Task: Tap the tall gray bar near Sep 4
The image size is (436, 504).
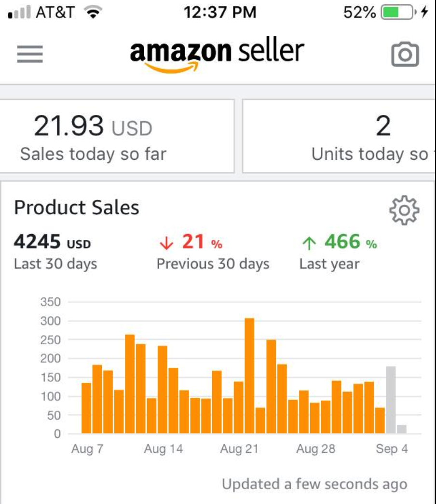Action: (391, 400)
